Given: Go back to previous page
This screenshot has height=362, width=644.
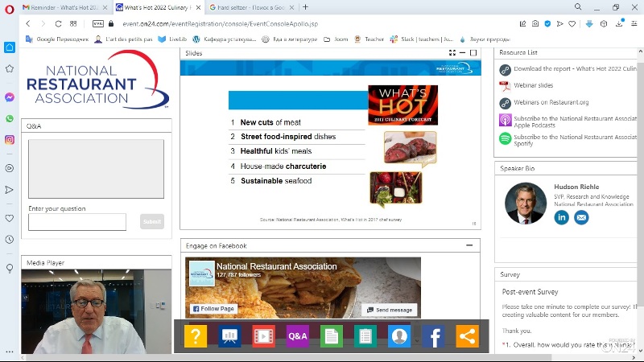Looking at the screenshot, I should (28, 24).
